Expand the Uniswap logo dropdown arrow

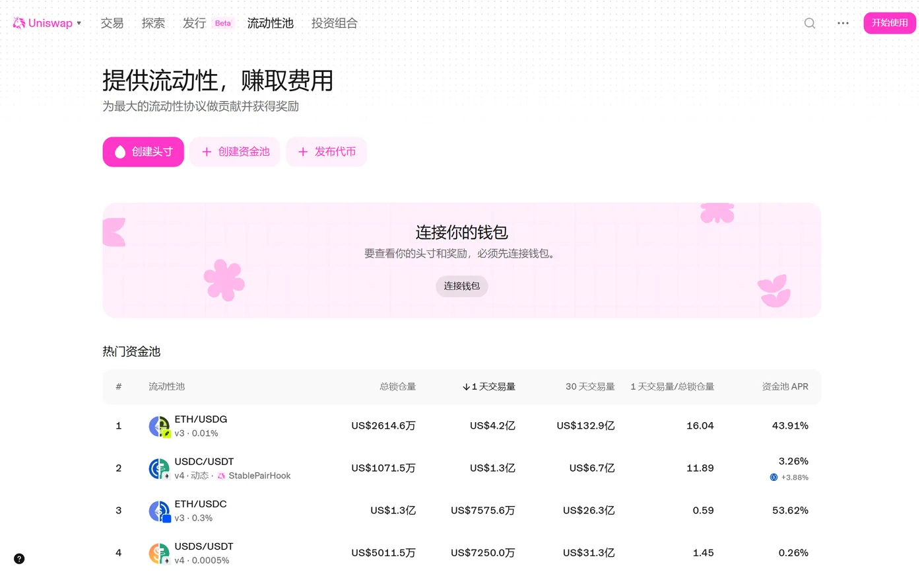click(79, 23)
